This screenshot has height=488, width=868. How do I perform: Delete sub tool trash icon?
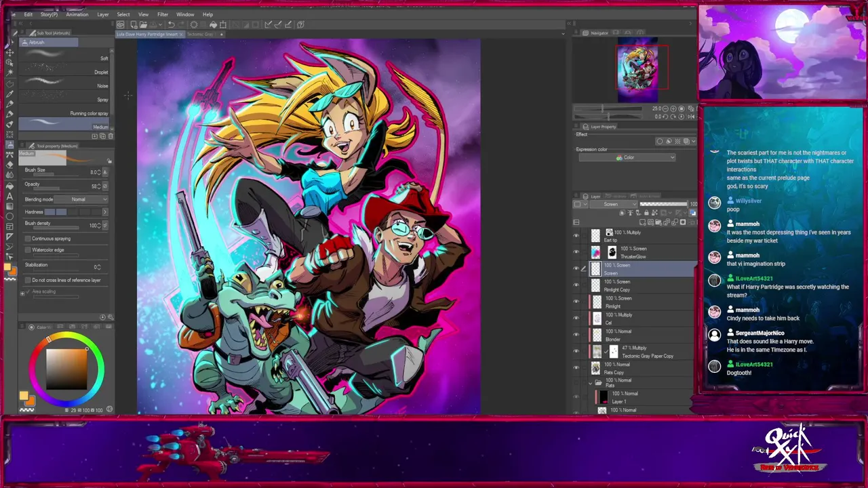coord(111,136)
